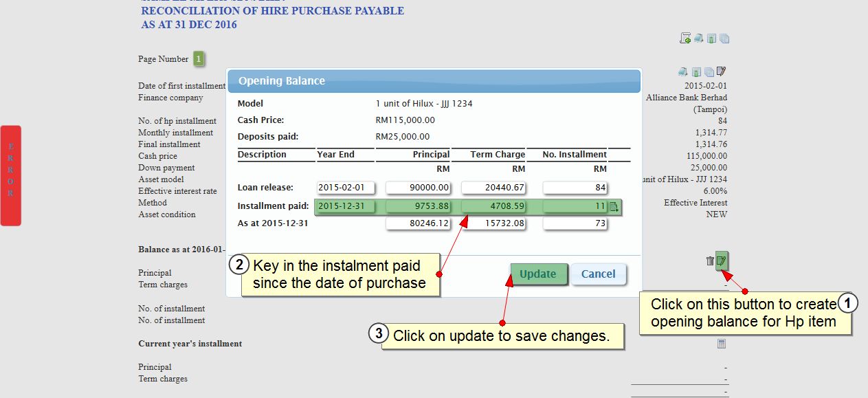This screenshot has height=398, width=868.
Task: Click the icon next to installment count 11
Action: 614,206
